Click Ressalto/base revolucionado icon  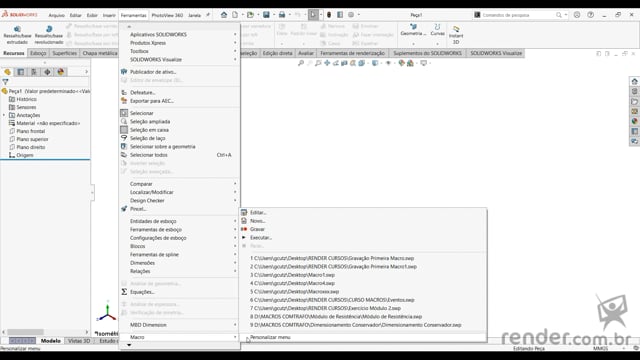[49, 29]
